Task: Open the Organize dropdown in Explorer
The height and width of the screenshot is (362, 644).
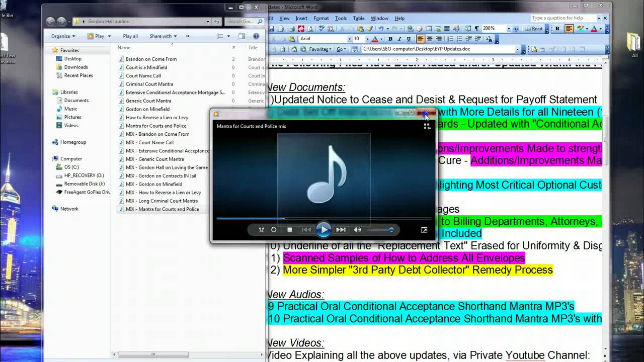Action: [x=63, y=36]
